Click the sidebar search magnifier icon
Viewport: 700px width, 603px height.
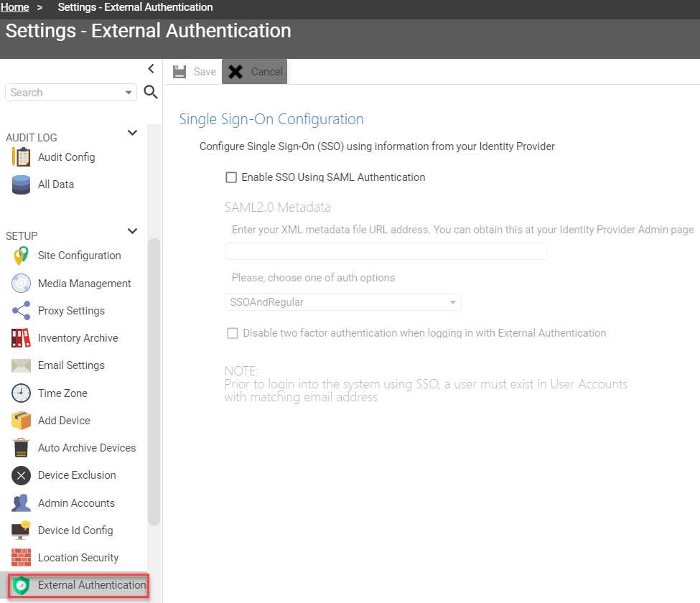149,92
